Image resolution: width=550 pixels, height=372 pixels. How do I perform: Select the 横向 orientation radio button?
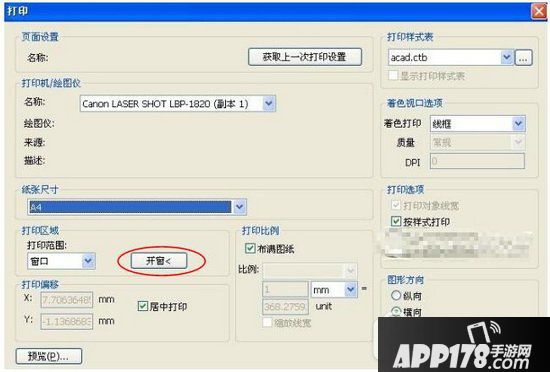point(396,311)
